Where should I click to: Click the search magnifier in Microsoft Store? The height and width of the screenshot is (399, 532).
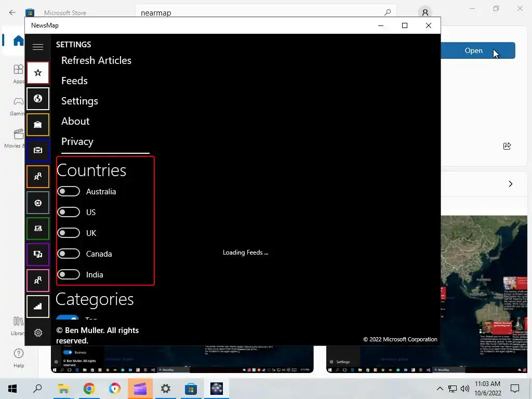point(388,12)
